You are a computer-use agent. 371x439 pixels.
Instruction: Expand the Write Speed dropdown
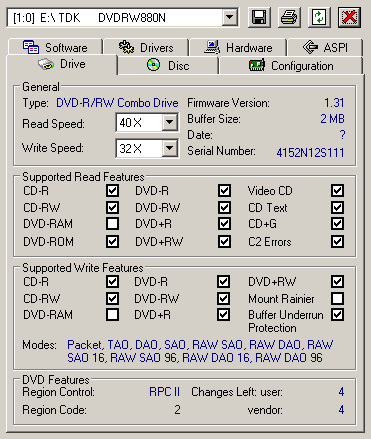[x=170, y=148]
